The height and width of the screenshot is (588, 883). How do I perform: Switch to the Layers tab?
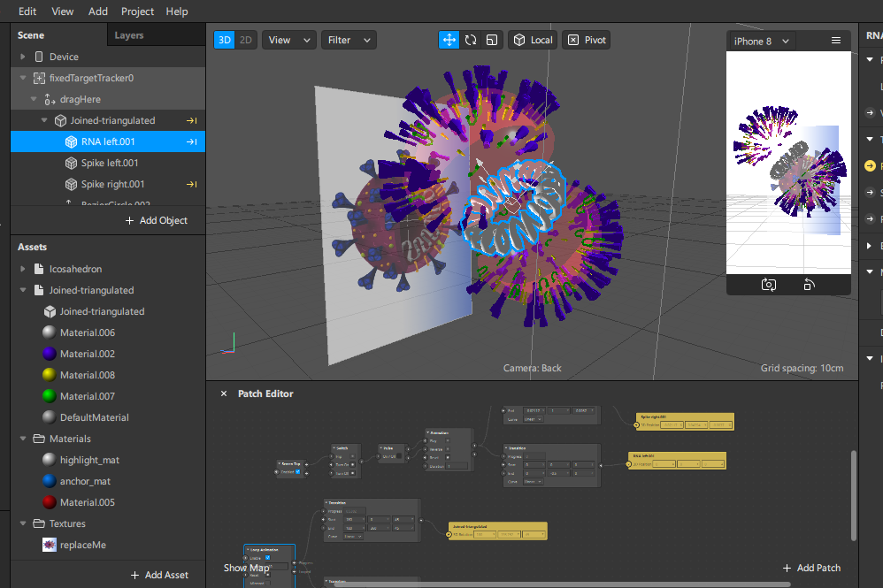click(129, 34)
